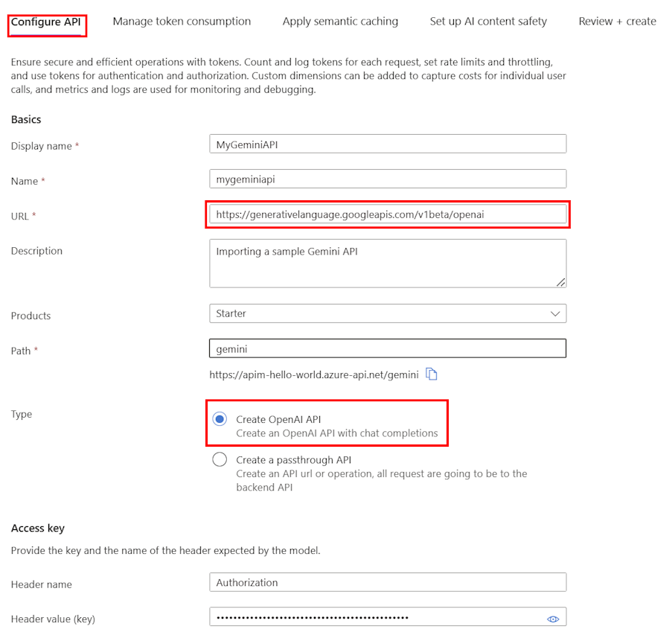Select the URL field containing the Gemini endpoint

point(387,214)
